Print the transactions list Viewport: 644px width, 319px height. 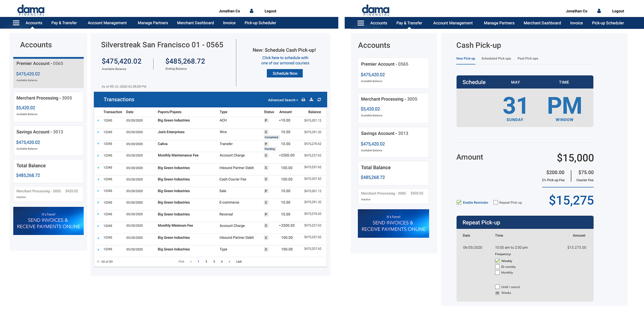pos(303,100)
